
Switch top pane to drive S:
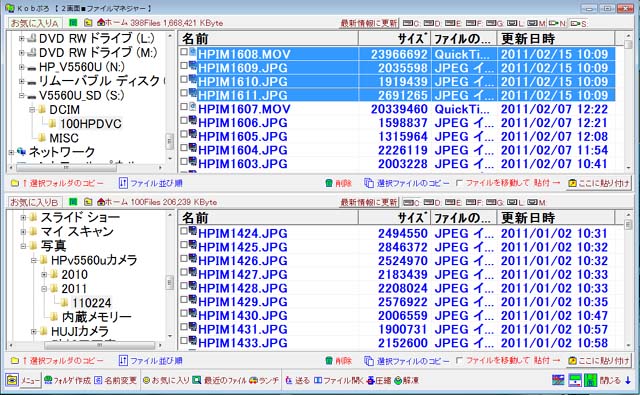[579, 23]
